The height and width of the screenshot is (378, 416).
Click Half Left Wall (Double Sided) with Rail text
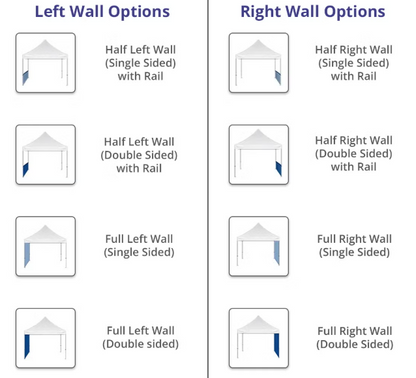(139, 155)
